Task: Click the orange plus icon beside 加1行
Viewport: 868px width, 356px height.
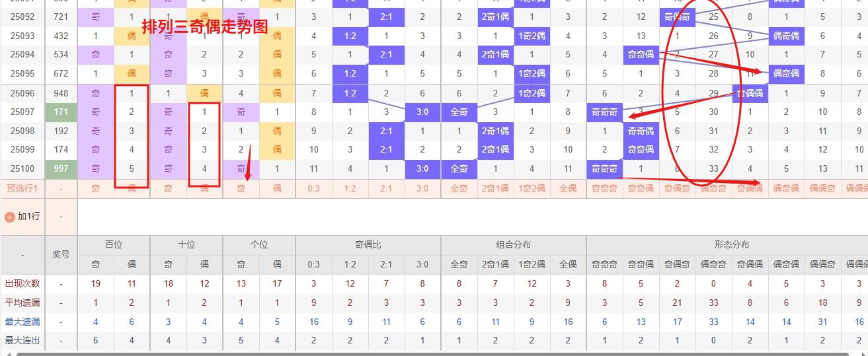Action: coord(10,217)
